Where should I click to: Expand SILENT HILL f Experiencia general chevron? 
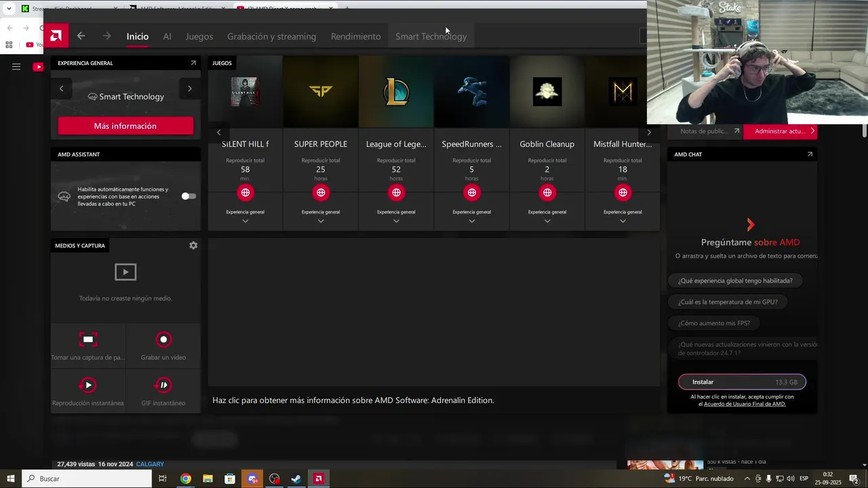tap(245, 221)
